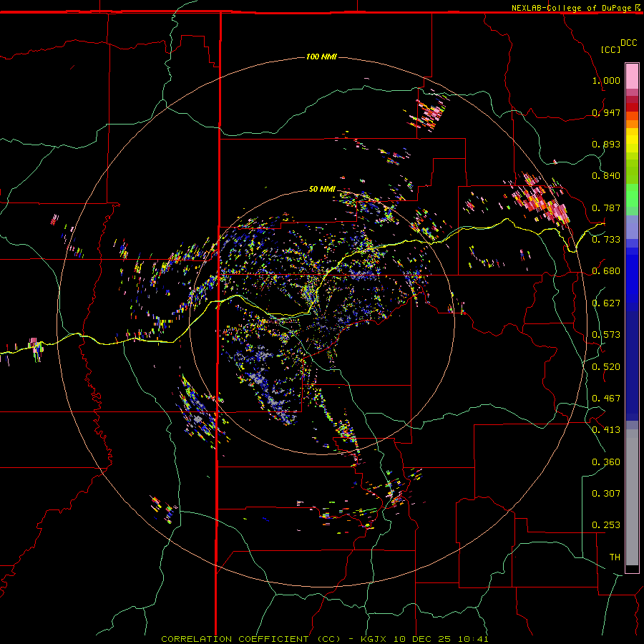
Task: Select the 0.787 legend value
Action: 606,208
